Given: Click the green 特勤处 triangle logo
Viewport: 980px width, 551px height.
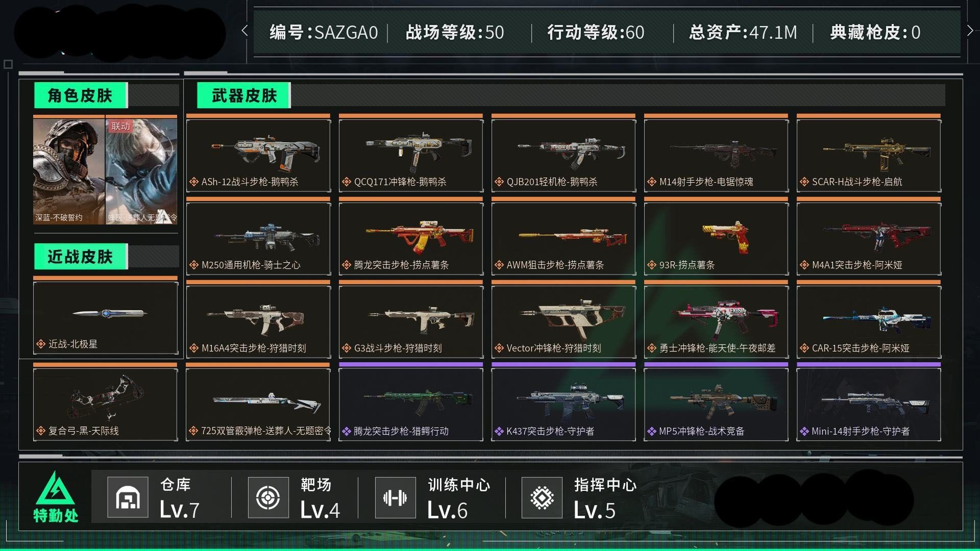Looking at the screenshot, I should pyautogui.click(x=55, y=488).
